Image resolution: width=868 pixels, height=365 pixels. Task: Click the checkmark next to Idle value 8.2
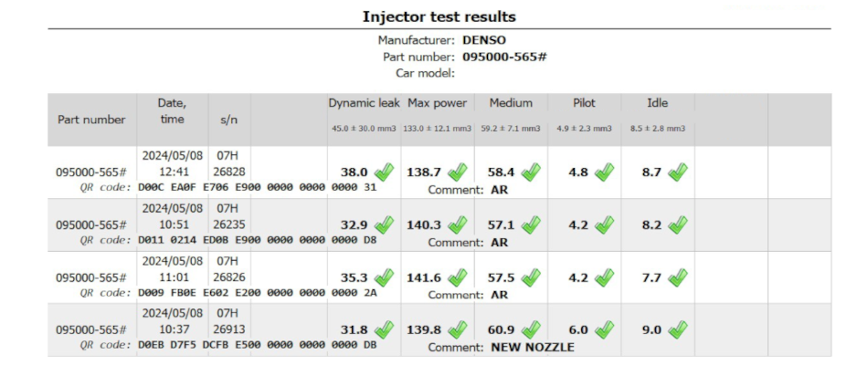pyautogui.click(x=677, y=224)
